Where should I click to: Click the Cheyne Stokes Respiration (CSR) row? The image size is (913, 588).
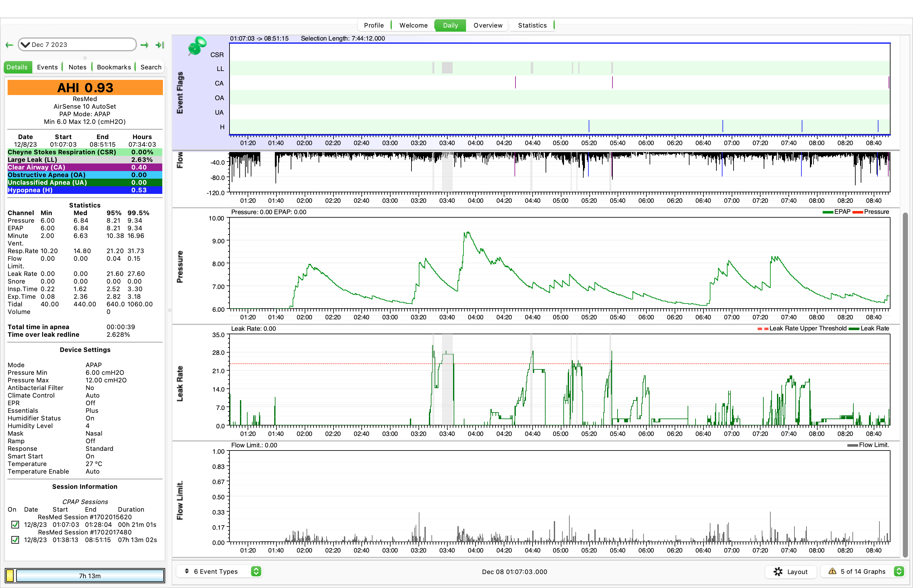pyautogui.click(x=85, y=152)
